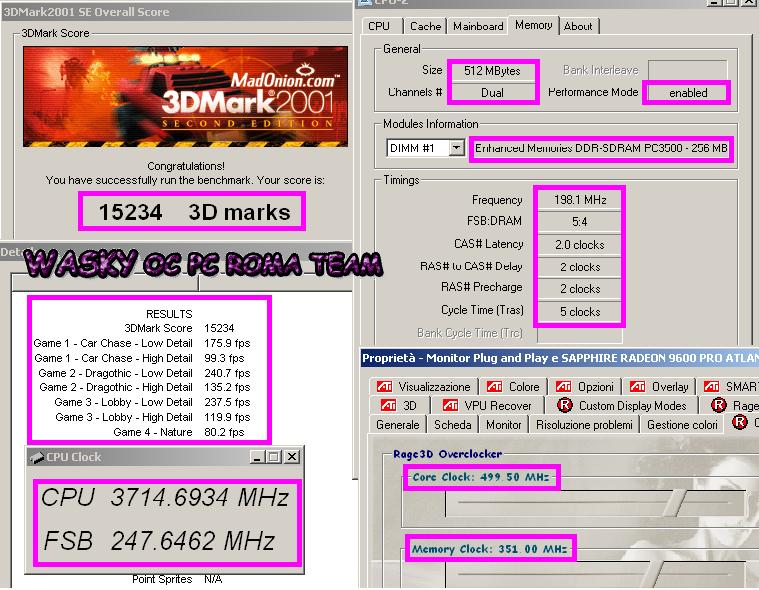Open the Cache tab in CPU-Z
This screenshot has height=590, width=759.
(x=425, y=26)
